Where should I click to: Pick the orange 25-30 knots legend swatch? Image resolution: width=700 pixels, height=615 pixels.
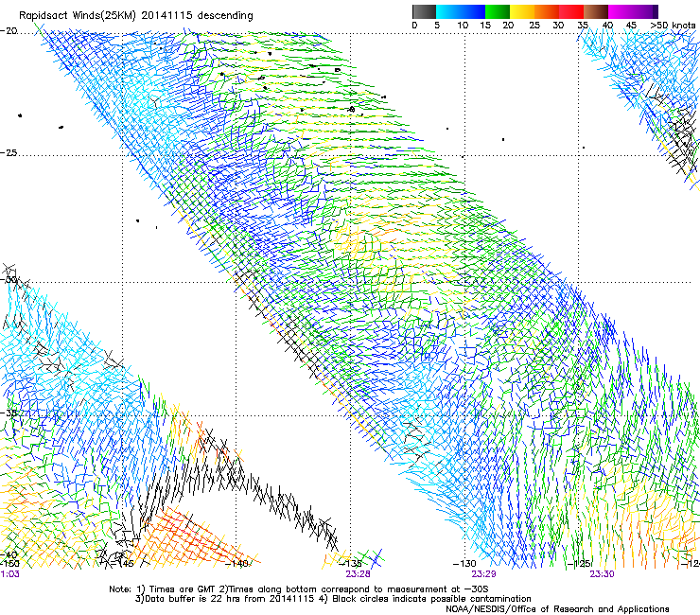point(547,11)
